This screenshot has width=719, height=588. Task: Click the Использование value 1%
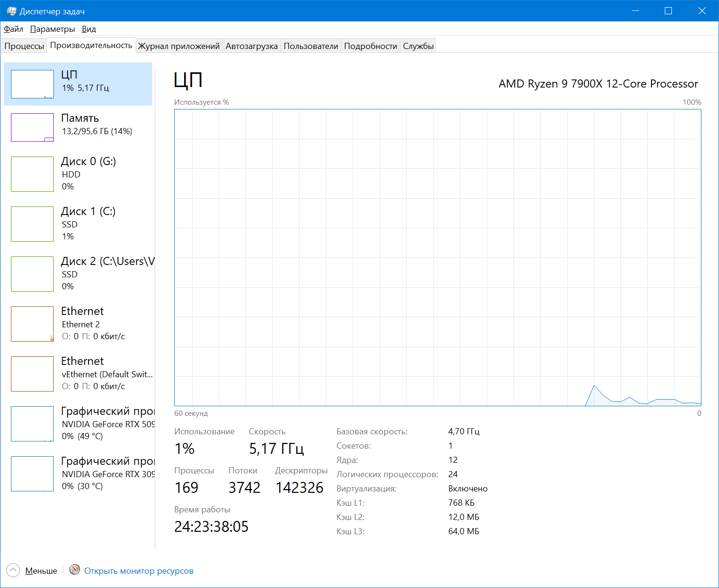(185, 449)
